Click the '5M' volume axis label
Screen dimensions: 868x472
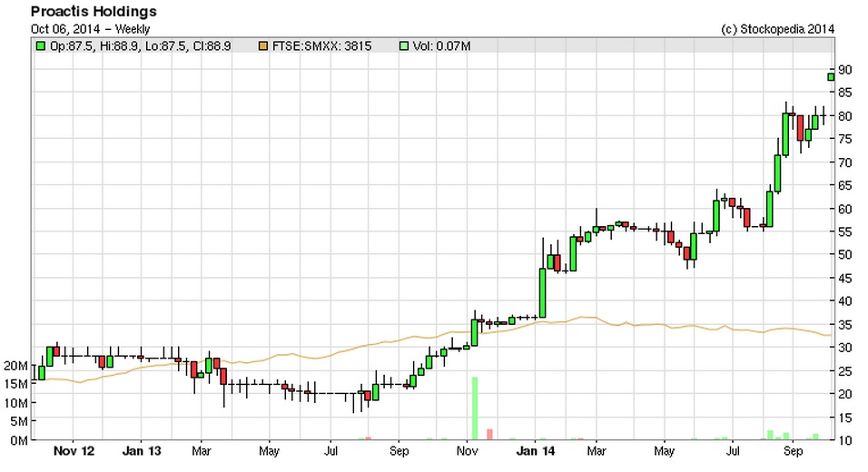click(x=19, y=422)
